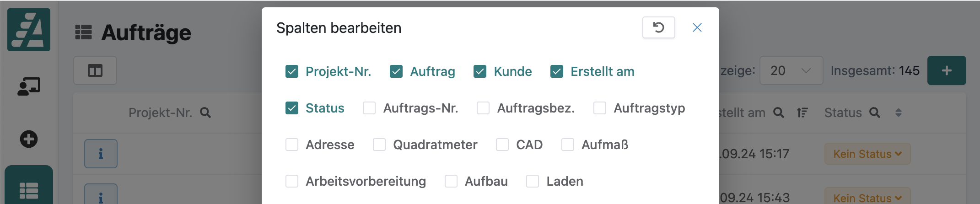Image resolution: width=980 pixels, height=204 pixels.
Task: Open the column layout editor icon
Action: [95, 71]
